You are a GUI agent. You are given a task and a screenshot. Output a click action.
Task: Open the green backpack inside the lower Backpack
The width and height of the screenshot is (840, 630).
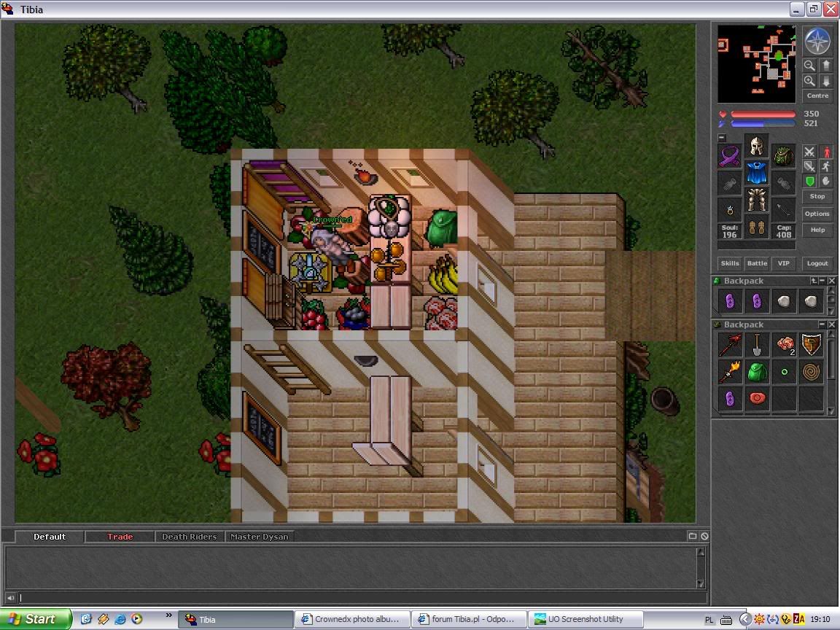tap(756, 372)
